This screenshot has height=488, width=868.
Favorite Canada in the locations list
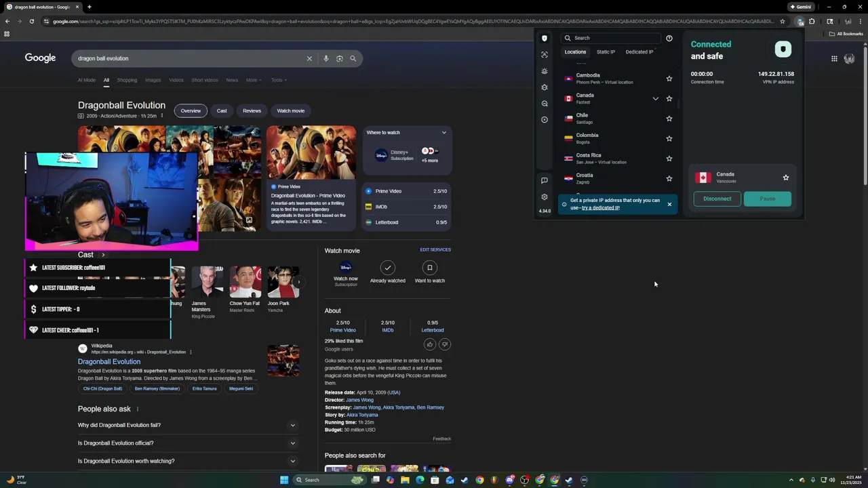coord(669,98)
